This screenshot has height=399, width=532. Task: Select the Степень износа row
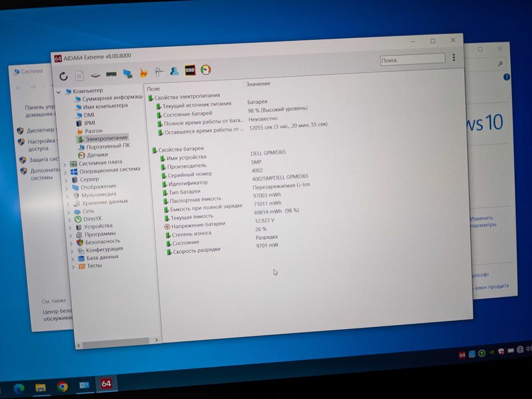pyautogui.click(x=192, y=234)
